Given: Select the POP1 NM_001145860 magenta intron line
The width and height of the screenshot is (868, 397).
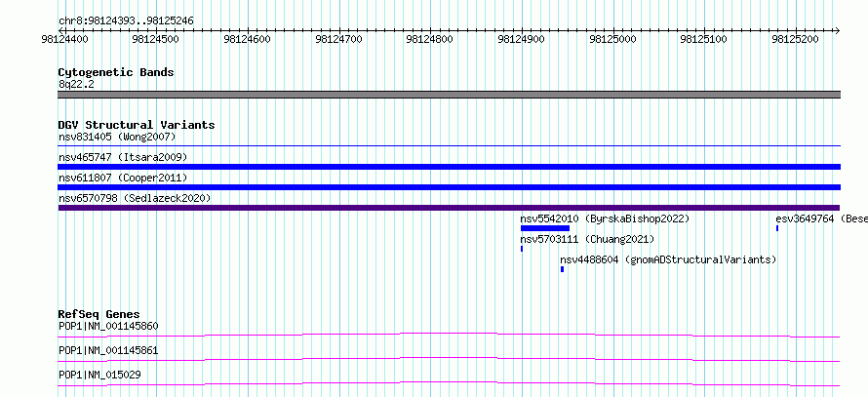Looking at the screenshot, I should tap(449, 335).
